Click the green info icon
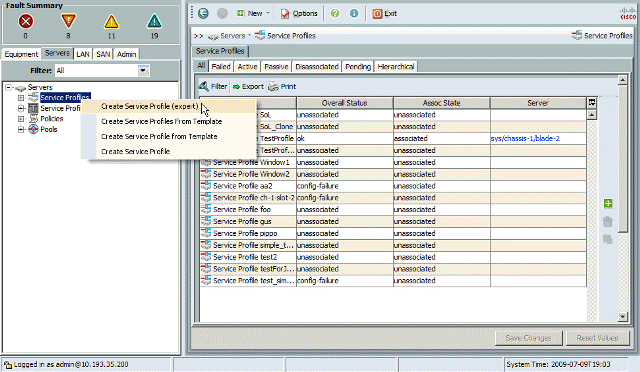The image size is (640, 372). point(354,13)
